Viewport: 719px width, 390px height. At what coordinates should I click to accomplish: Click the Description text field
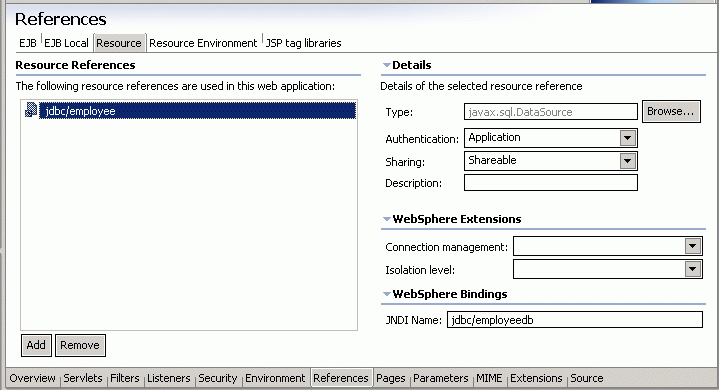click(x=550, y=182)
